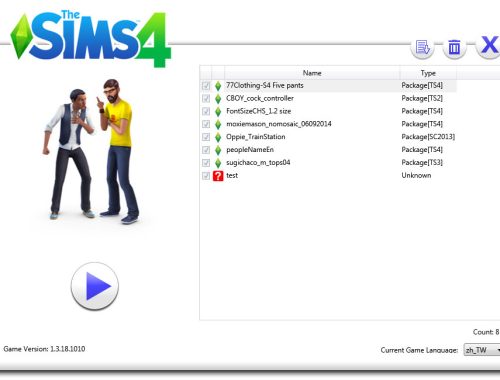Click the Count: 8 label
The image size is (500, 380).
click(486, 332)
